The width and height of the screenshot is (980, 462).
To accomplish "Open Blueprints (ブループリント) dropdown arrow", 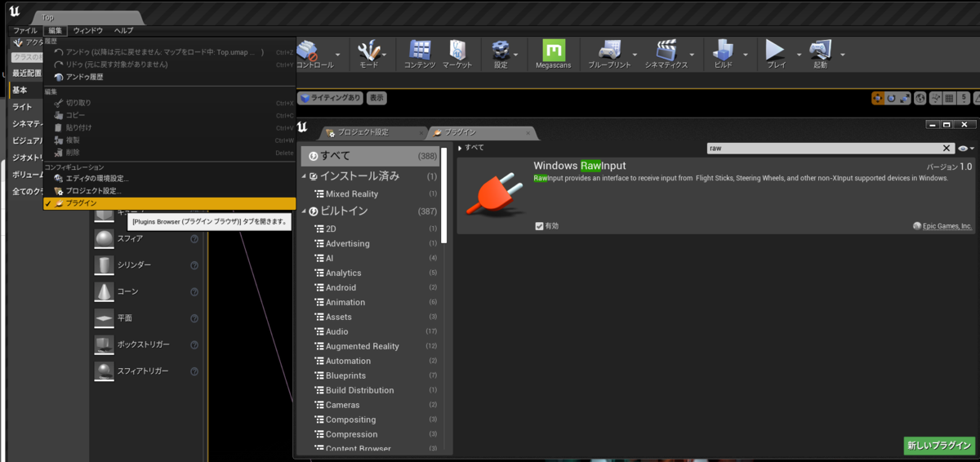I will pos(633,55).
